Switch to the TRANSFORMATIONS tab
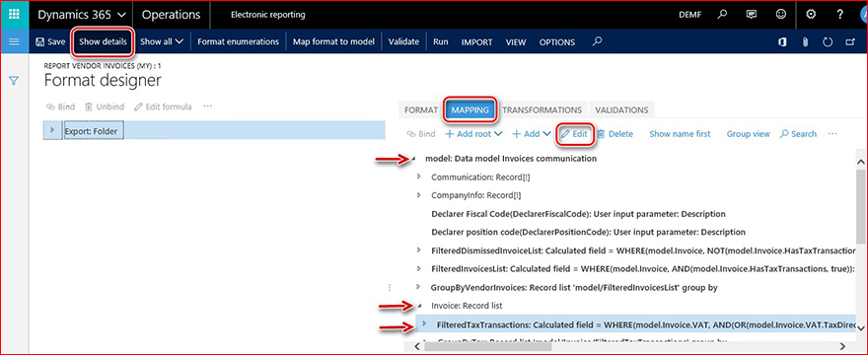This screenshot has height=355, width=868. coord(542,109)
